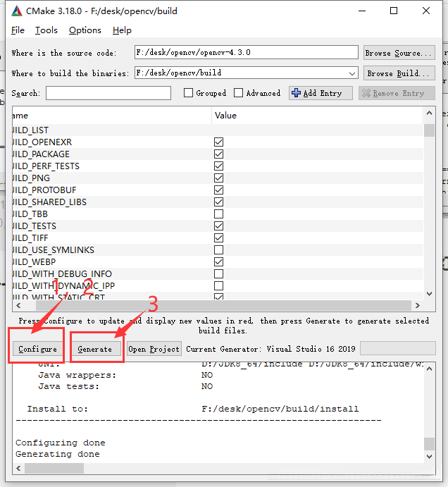Image resolution: width=448 pixels, height=487 pixels.
Task: Click the 'Configuring done' log line
Action: click(61, 443)
